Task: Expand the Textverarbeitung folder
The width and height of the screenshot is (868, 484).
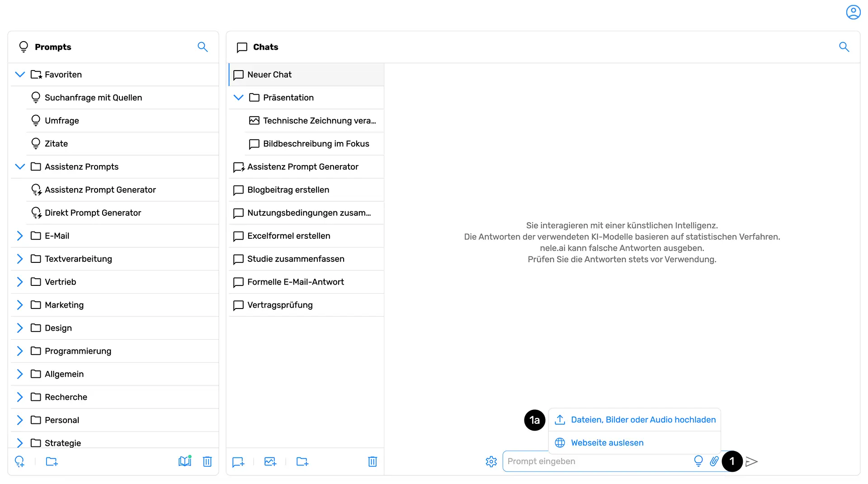Action: point(20,259)
